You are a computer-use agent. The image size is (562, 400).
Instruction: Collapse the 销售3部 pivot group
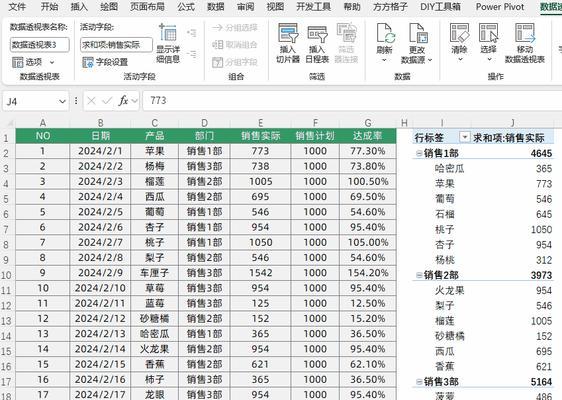tap(418, 382)
